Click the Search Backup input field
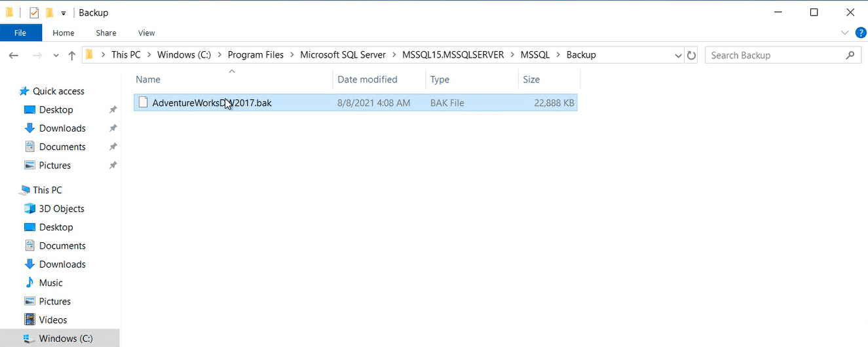 [x=776, y=56]
